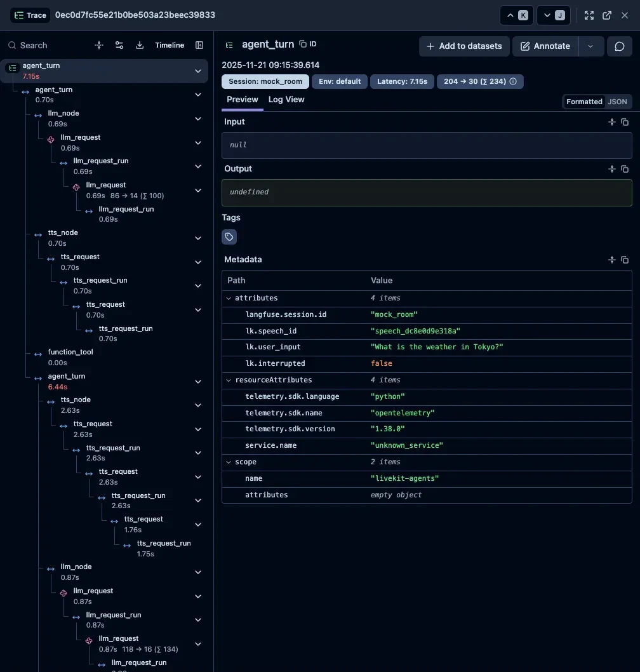Screen dimensions: 640x672
Task: Switch output view to JSON
Action: tap(617, 102)
